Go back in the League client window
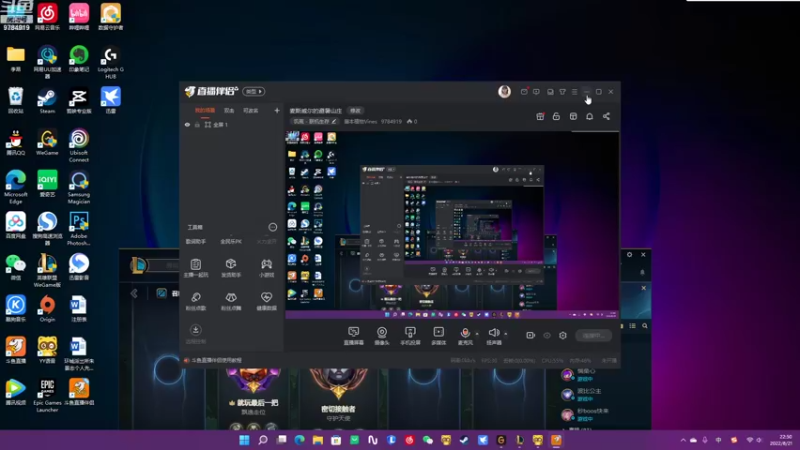Image resolution: width=800 pixels, height=450 pixels. (x=134, y=293)
